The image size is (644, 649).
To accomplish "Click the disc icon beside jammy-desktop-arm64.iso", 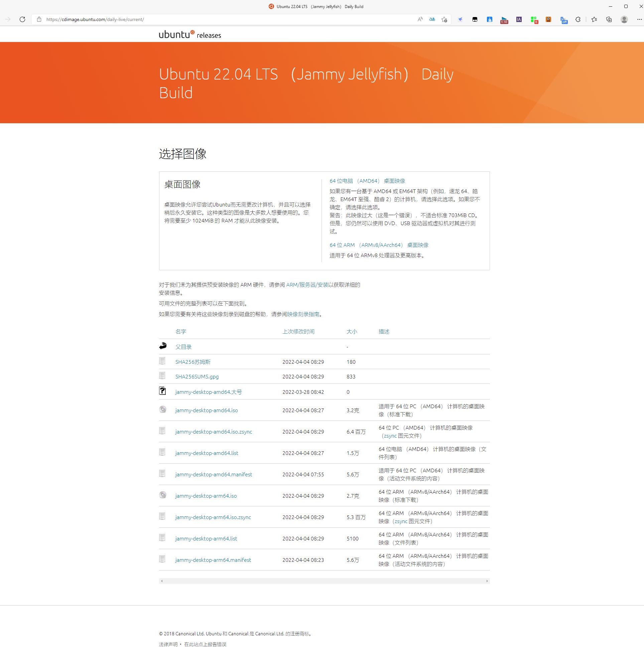I will pyautogui.click(x=163, y=495).
